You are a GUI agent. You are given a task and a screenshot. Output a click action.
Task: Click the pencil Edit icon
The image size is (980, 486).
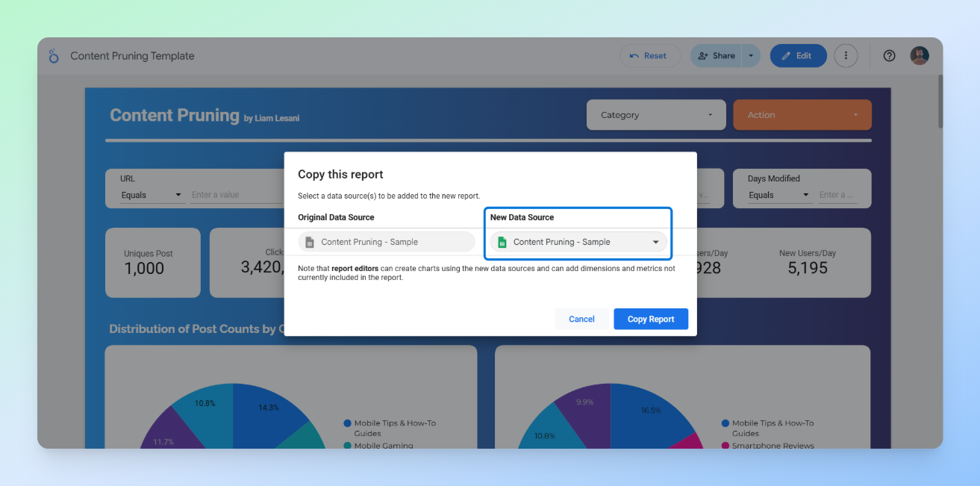787,55
